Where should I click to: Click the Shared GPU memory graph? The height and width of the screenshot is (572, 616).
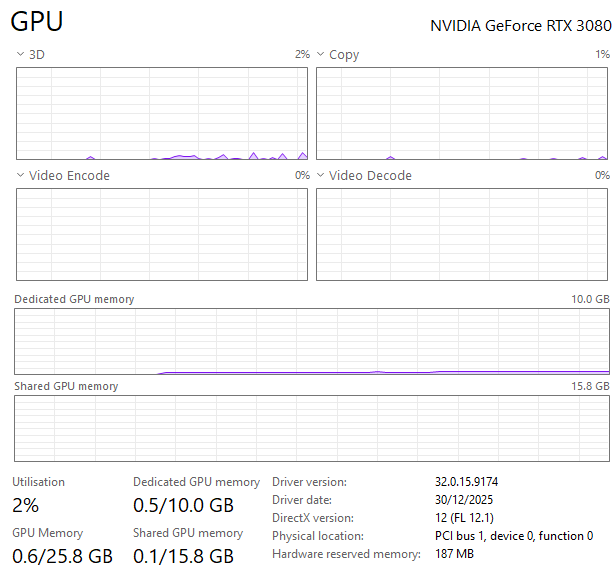pyautogui.click(x=311, y=428)
